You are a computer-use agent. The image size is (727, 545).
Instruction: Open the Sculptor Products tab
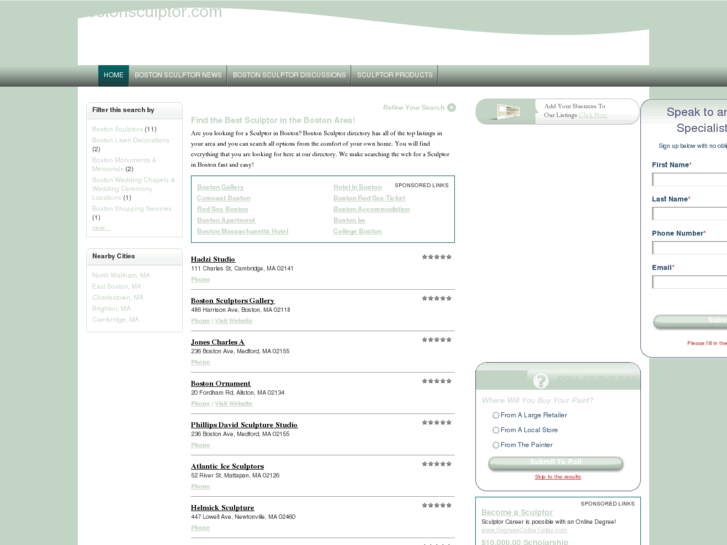(395, 75)
